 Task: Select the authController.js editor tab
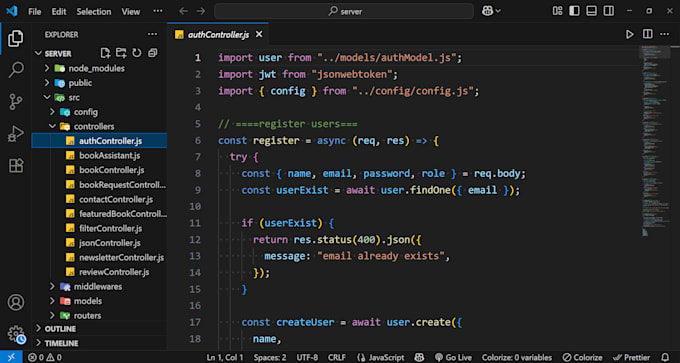219,35
